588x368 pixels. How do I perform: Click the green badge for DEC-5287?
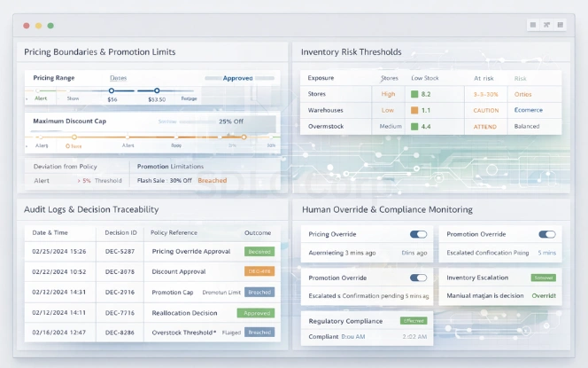tap(259, 252)
